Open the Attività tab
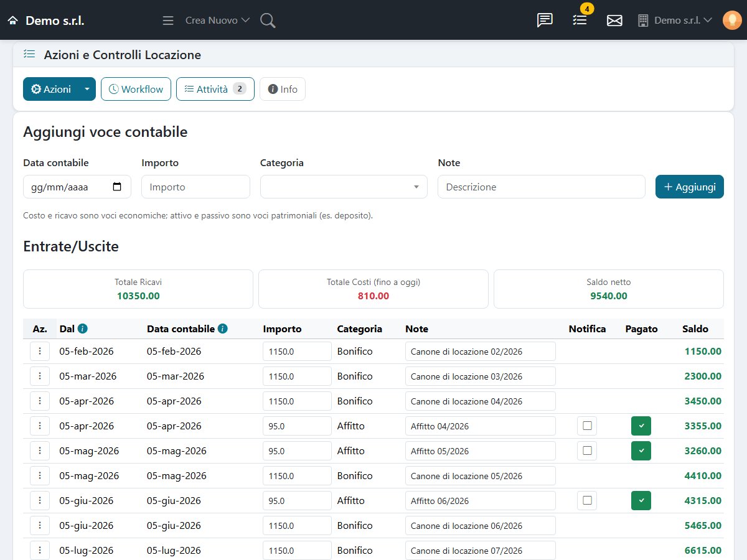747x560 pixels. [215, 89]
